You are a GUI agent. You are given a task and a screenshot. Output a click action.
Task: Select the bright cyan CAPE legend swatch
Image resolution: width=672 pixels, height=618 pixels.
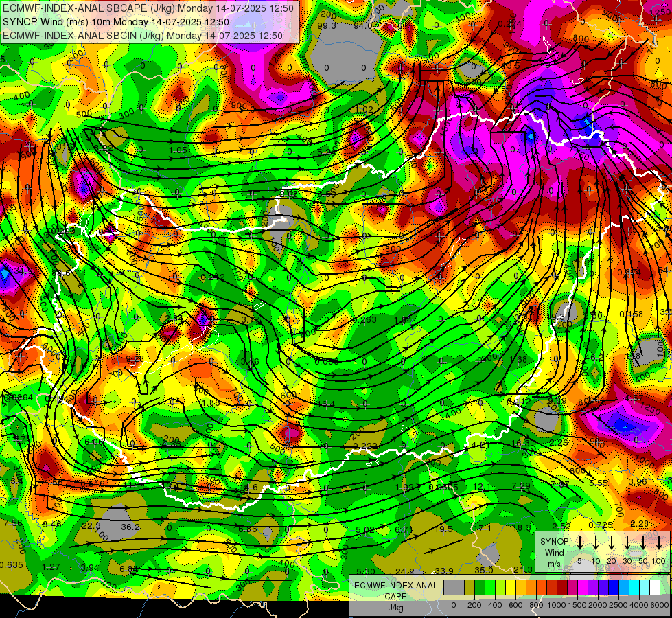pos(634,588)
